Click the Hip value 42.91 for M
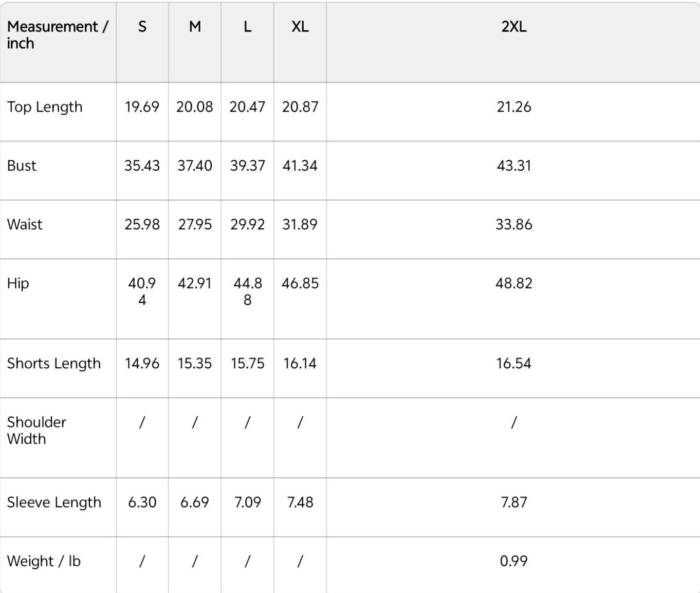This screenshot has width=700, height=593. tap(195, 283)
